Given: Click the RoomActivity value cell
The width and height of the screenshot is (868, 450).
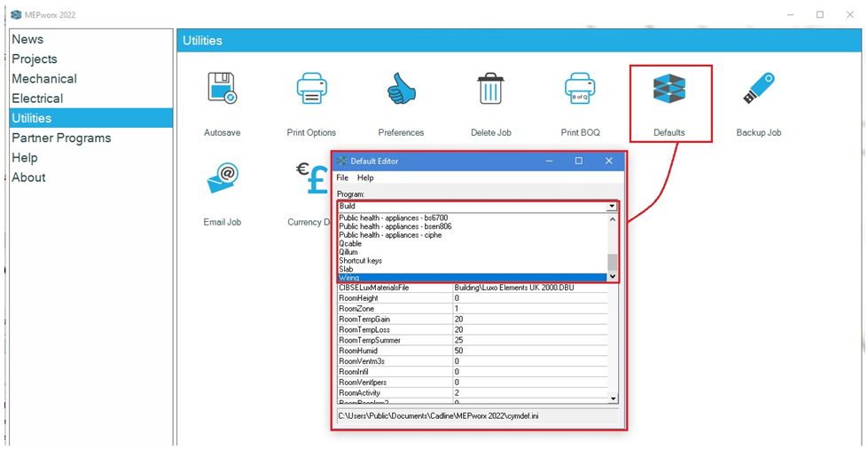Looking at the screenshot, I should pos(530,393).
